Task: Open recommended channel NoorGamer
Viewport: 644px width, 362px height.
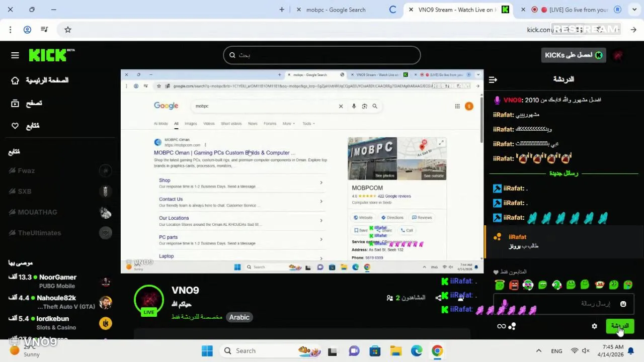Action: (59, 282)
